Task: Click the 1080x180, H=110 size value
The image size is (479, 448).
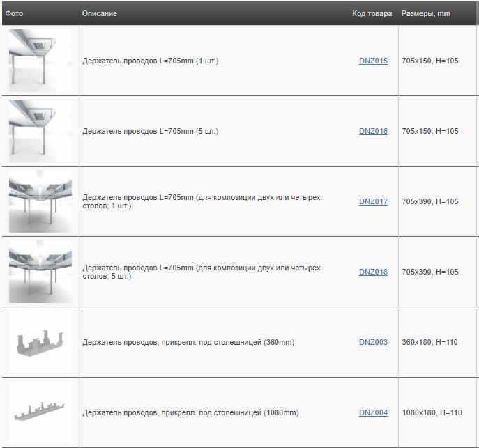Action: tap(432, 413)
